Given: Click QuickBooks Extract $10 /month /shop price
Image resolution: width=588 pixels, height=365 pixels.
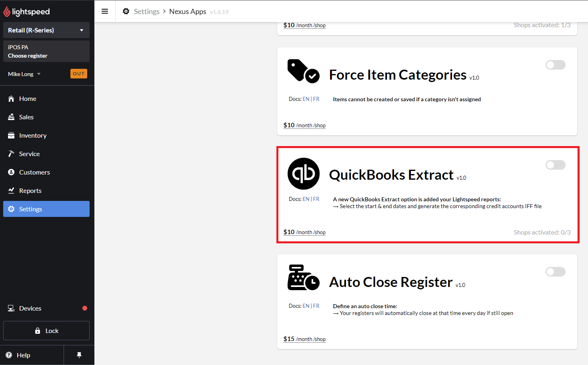Looking at the screenshot, I should click(304, 232).
